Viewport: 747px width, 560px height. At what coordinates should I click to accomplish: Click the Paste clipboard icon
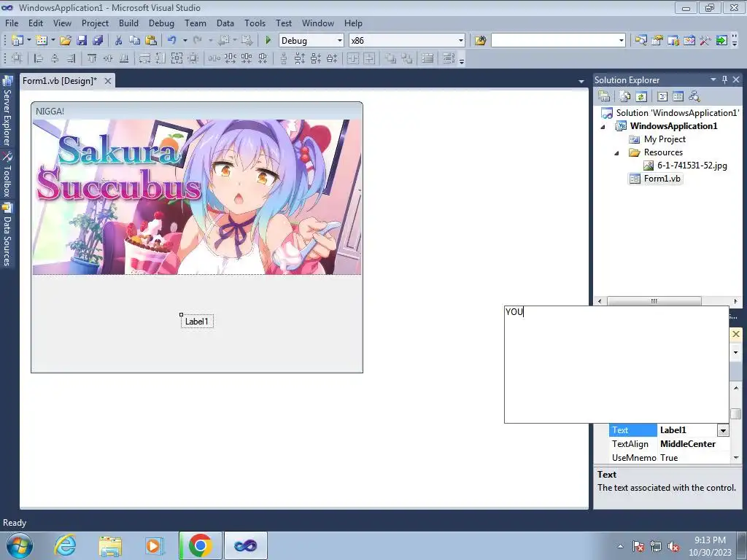point(151,41)
